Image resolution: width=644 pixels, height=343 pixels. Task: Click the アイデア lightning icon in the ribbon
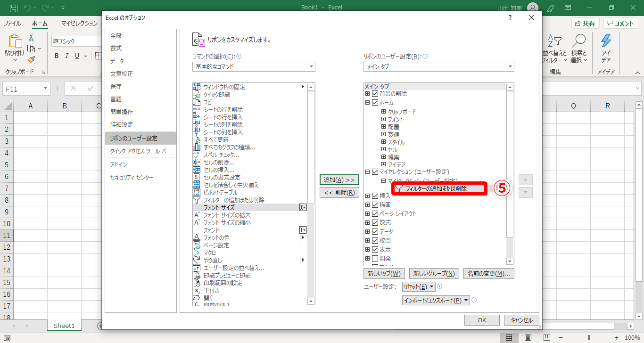tap(606, 41)
